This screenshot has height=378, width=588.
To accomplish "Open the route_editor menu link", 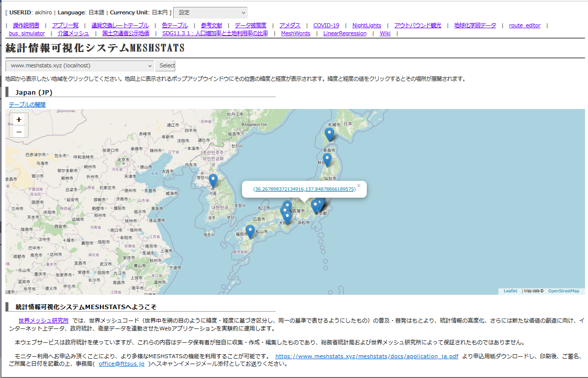I will (525, 25).
